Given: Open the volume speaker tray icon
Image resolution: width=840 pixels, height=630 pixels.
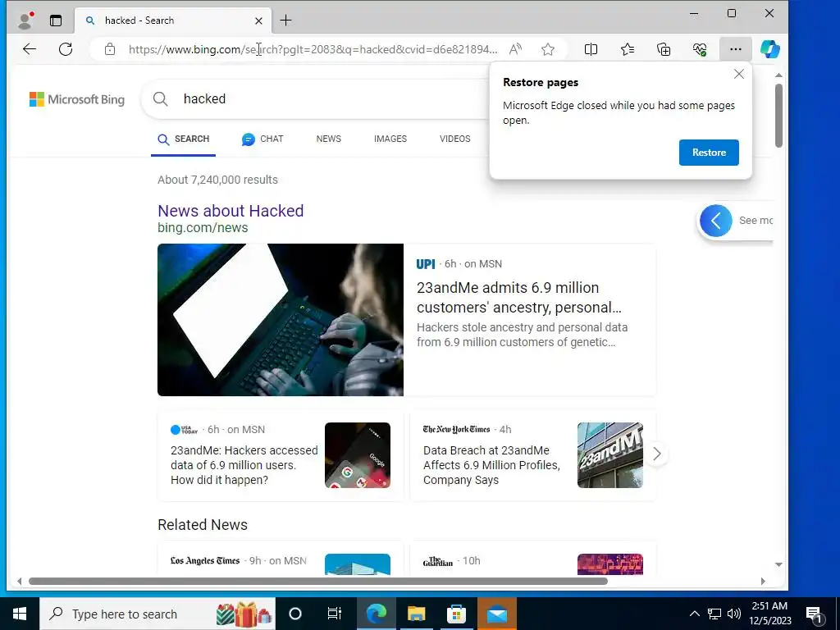Looking at the screenshot, I should click(x=734, y=614).
